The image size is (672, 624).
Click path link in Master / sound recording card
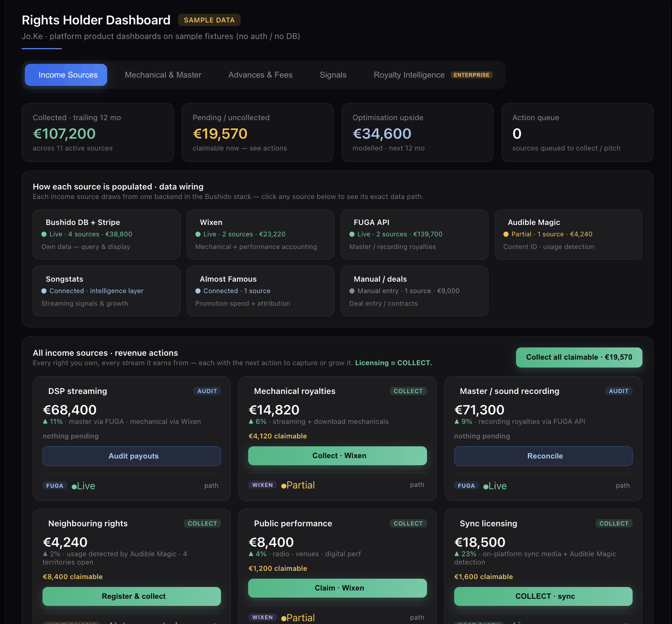623,486
